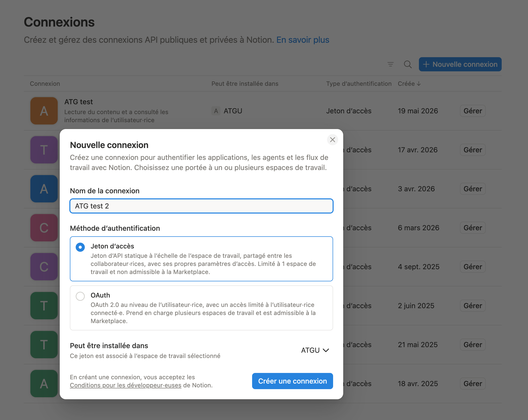
Task: Click the purple T avatar in the 17 avr. 2026 row
Action: pyautogui.click(x=44, y=150)
